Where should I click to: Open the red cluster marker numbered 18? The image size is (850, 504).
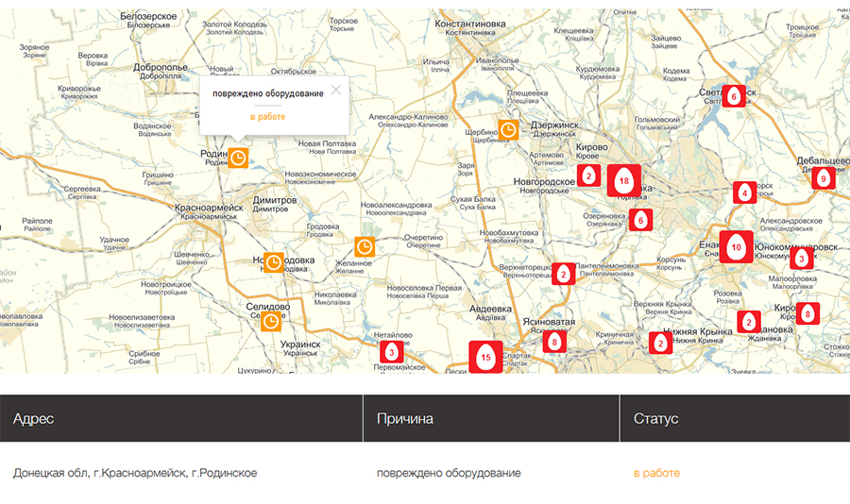pyautogui.click(x=623, y=179)
